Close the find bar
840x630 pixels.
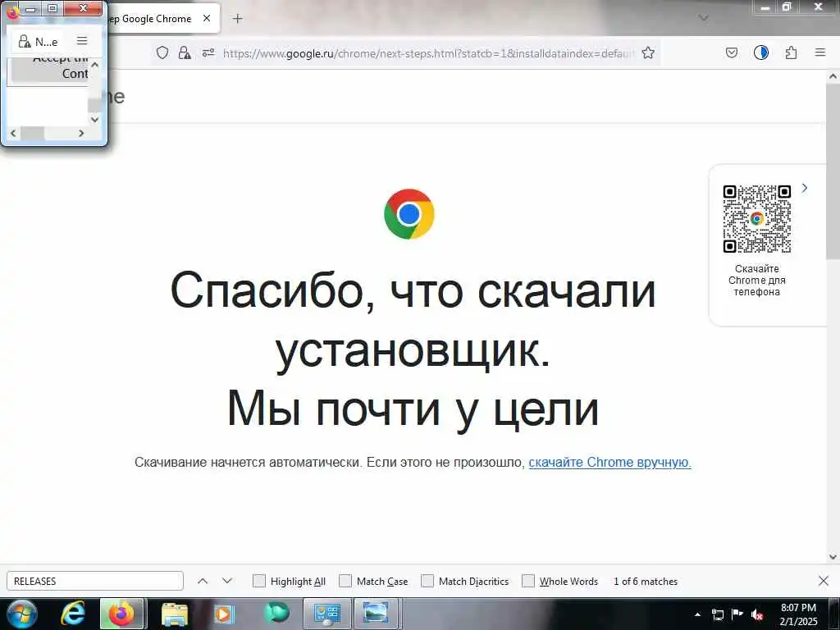[x=824, y=581]
